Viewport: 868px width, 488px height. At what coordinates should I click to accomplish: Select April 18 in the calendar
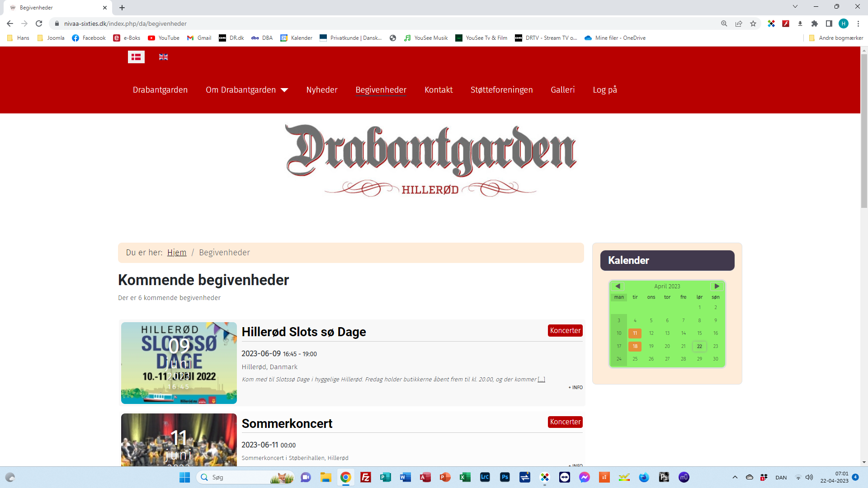tap(635, 346)
